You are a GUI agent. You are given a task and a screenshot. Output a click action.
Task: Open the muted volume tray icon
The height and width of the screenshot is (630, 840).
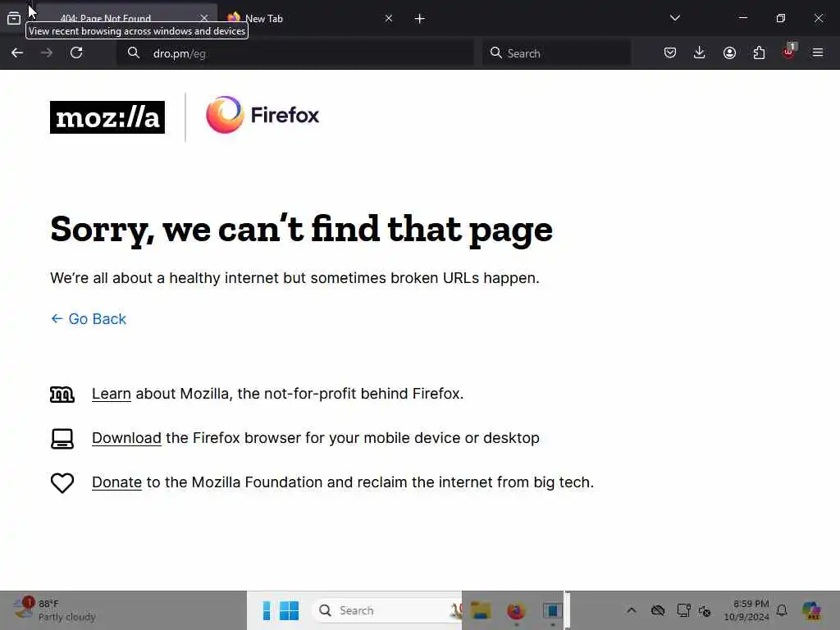(x=705, y=610)
